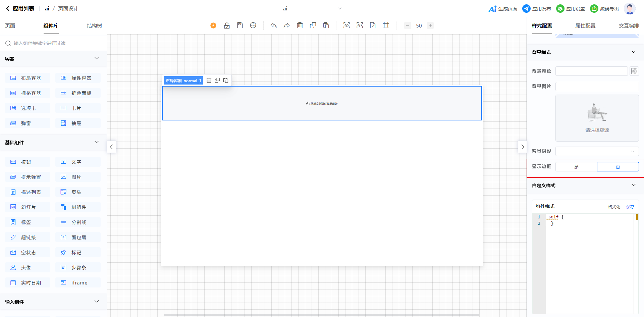Click the trash delete icon in the top toolbar
Screen dimensions: 644x317
(300, 25)
